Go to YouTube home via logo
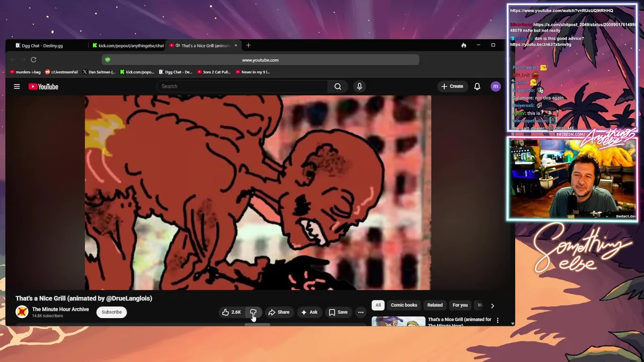Viewport: 644px width, 362px height. click(x=43, y=86)
